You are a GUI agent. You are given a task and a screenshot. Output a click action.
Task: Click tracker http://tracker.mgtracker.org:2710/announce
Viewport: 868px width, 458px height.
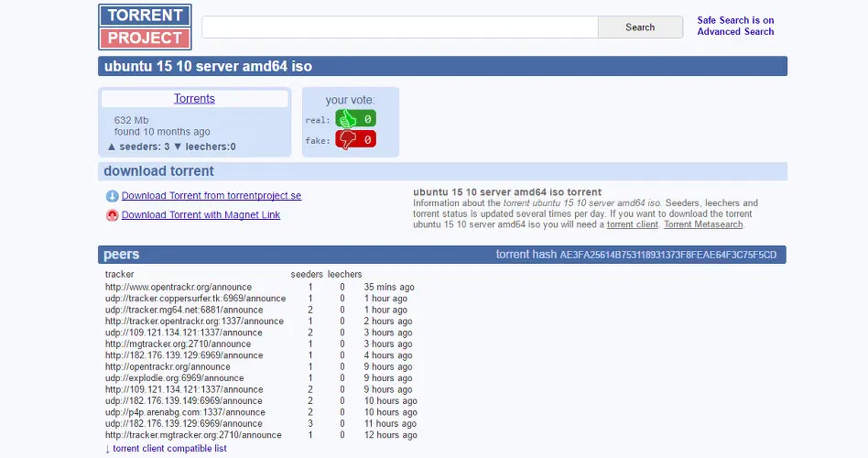pyautogui.click(x=193, y=435)
